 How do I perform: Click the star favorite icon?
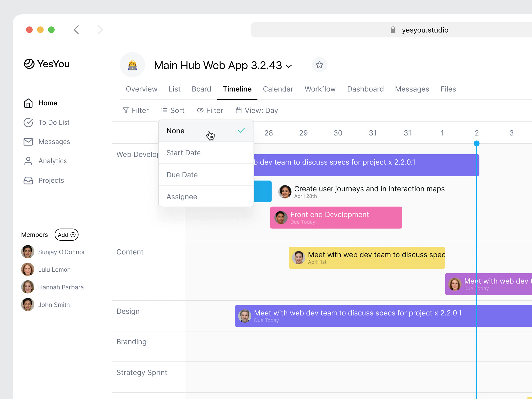319,65
